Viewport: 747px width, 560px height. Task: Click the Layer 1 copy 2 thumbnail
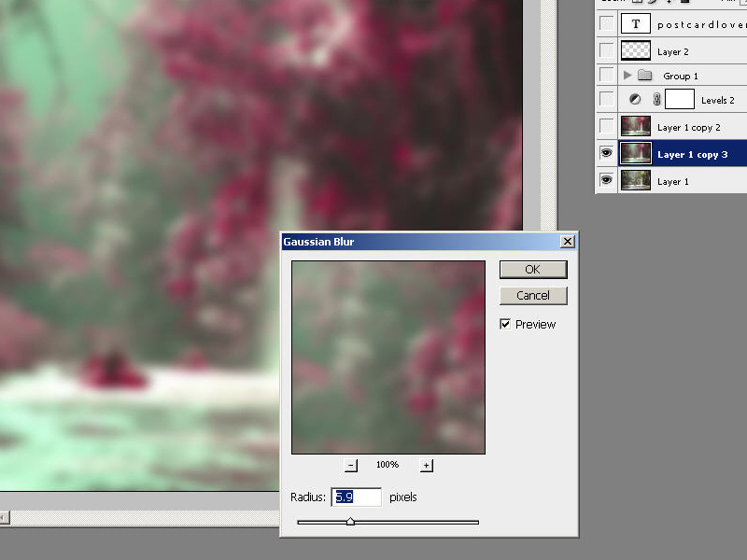tap(636, 126)
